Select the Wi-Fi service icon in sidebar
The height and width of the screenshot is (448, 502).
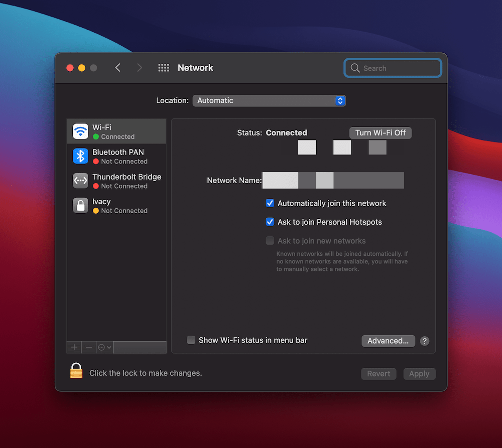80,131
